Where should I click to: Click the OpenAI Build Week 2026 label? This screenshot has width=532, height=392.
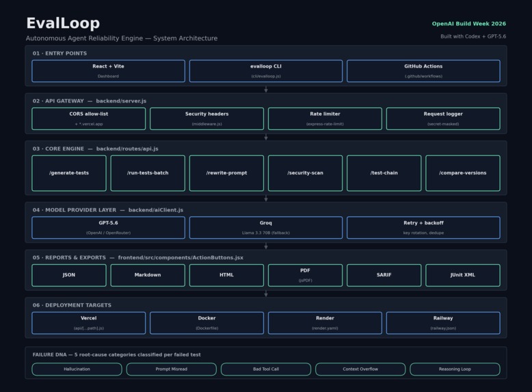pos(469,24)
